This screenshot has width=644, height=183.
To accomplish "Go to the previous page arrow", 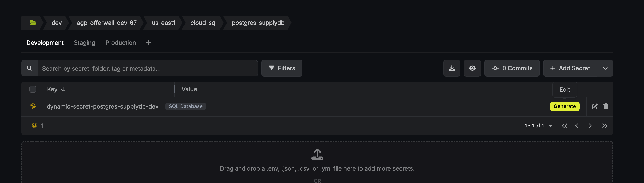I will pyautogui.click(x=577, y=126).
